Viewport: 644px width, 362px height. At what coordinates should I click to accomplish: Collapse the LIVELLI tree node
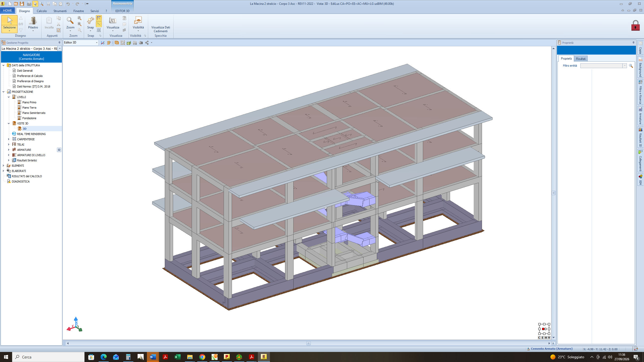tap(9, 97)
